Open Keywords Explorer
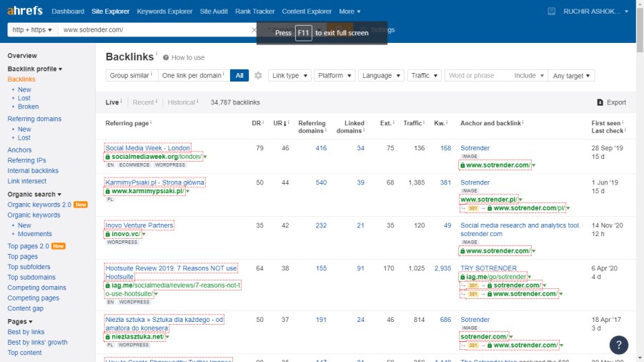 coord(164,11)
